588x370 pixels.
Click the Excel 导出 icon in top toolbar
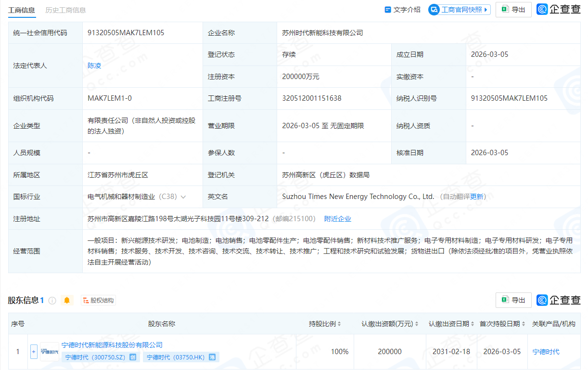point(505,9)
